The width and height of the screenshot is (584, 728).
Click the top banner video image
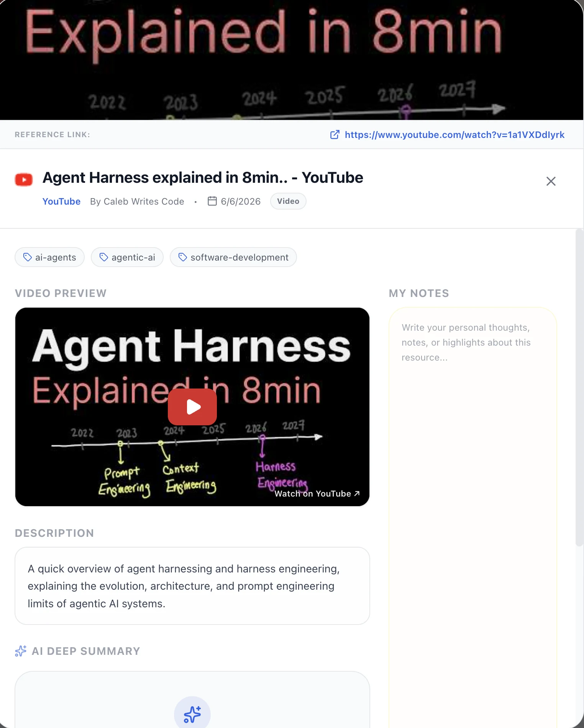click(292, 60)
